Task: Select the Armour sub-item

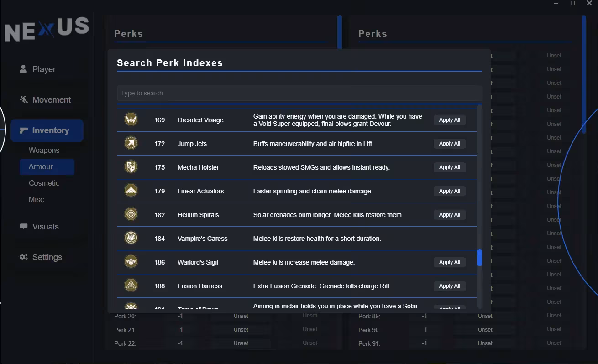Action: tap(47, 167)
